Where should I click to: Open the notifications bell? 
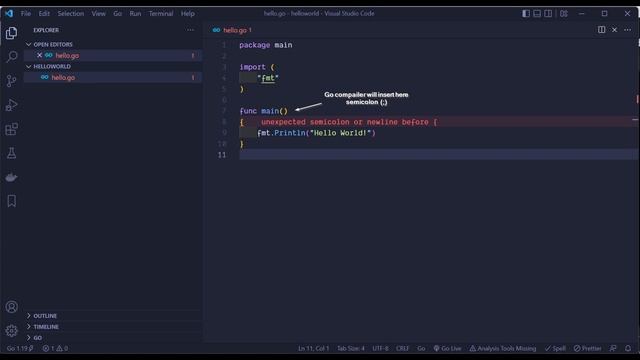628,348
